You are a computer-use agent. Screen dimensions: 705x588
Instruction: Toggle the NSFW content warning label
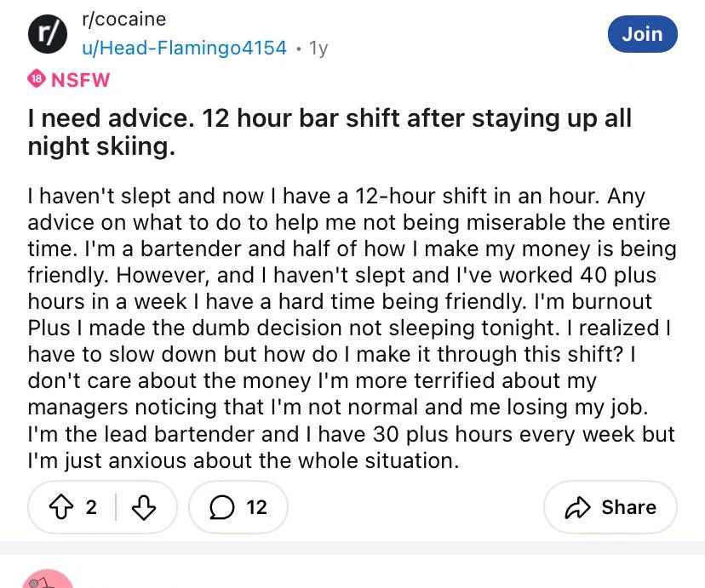tap(68, 79)
